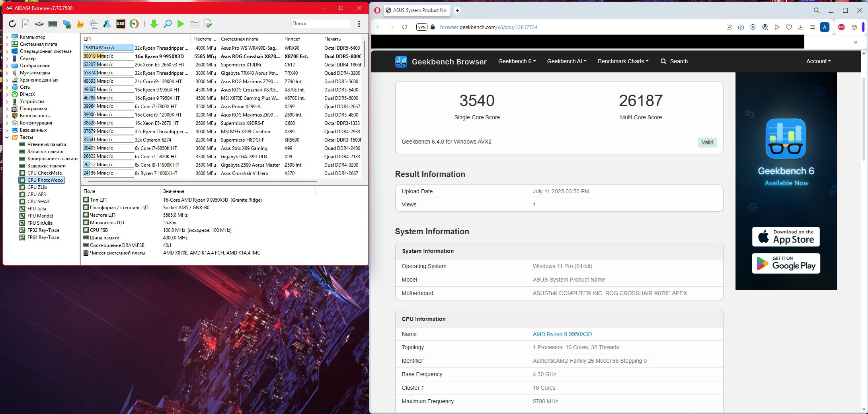Select Чтение из памяти test

tap(47, 144)
